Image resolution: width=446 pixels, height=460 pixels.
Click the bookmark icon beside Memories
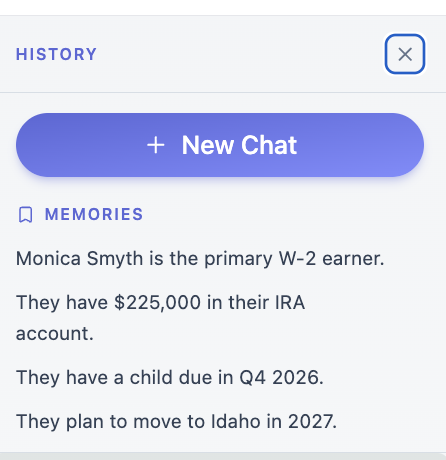25,214
